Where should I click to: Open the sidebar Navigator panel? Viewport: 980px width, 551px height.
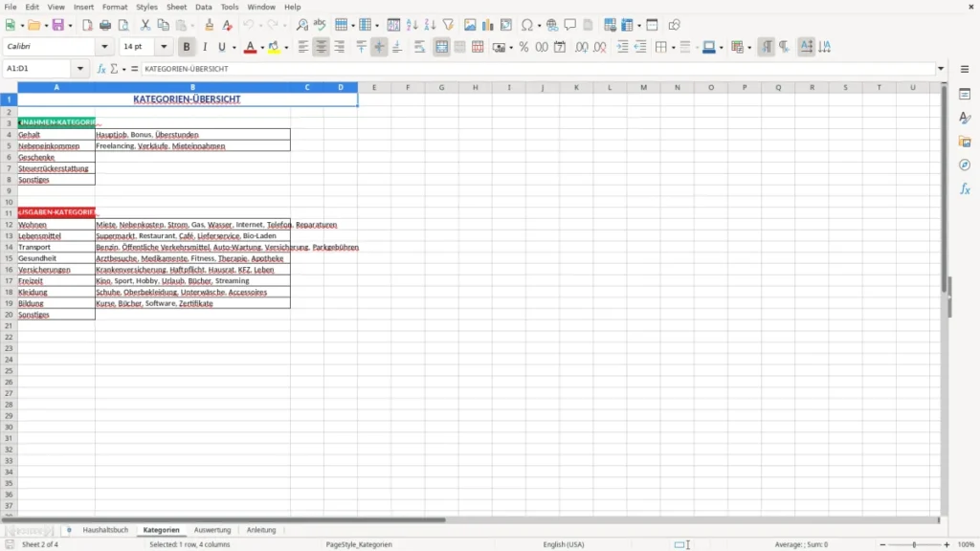click(965, 165)
